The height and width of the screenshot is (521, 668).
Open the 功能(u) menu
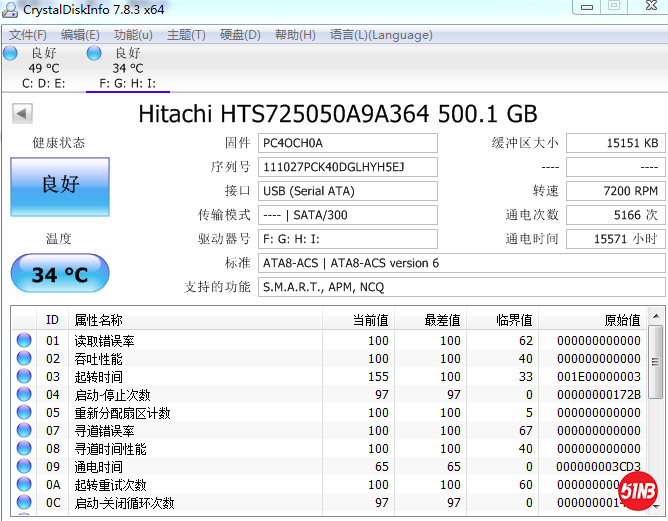[x=133, y=35]
